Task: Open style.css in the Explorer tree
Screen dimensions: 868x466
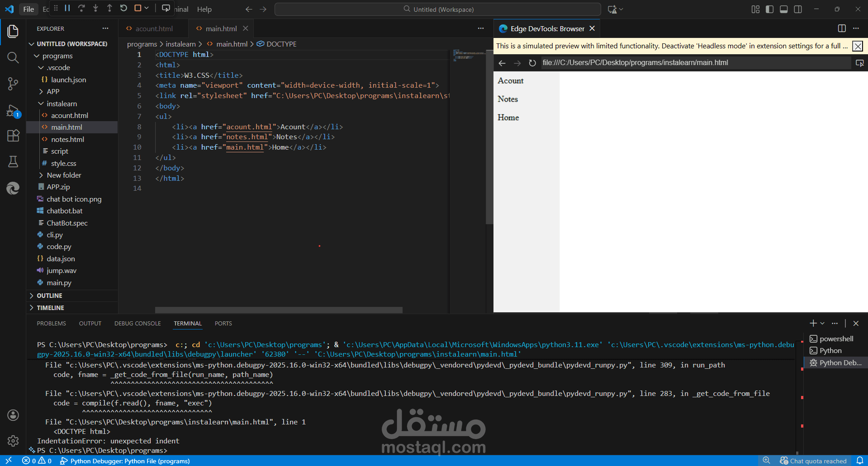Action: 64,163
